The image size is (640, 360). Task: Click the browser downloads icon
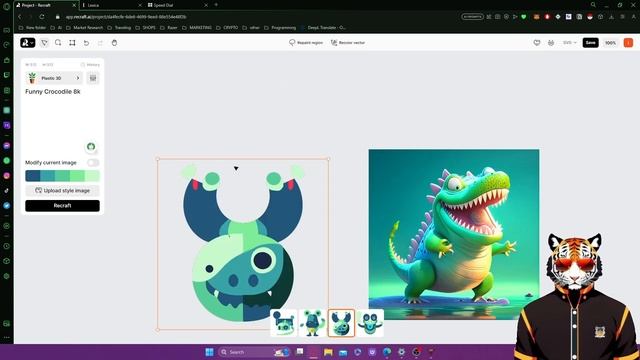tap(611, 17)
